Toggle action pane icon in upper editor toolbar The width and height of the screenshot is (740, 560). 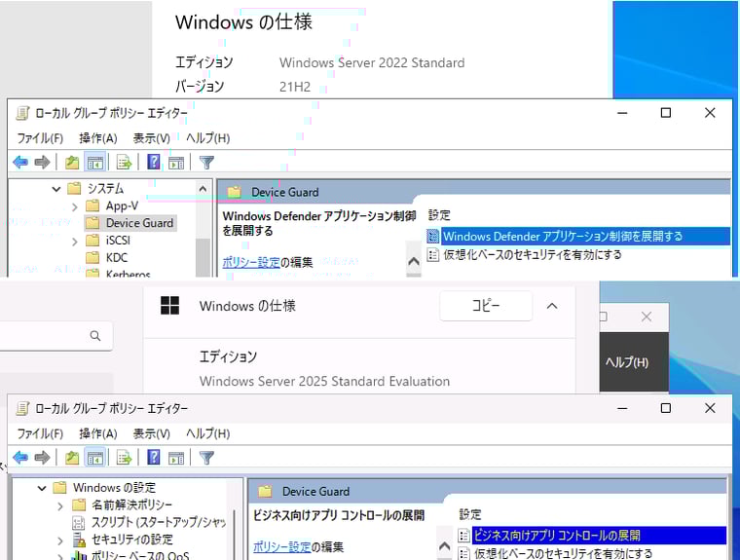point(176,163)
